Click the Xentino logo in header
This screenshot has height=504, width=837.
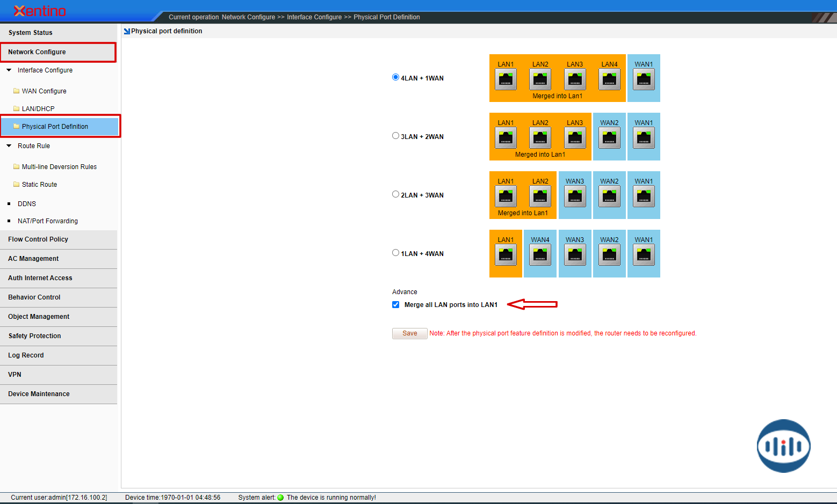click(x=40, y=11)
